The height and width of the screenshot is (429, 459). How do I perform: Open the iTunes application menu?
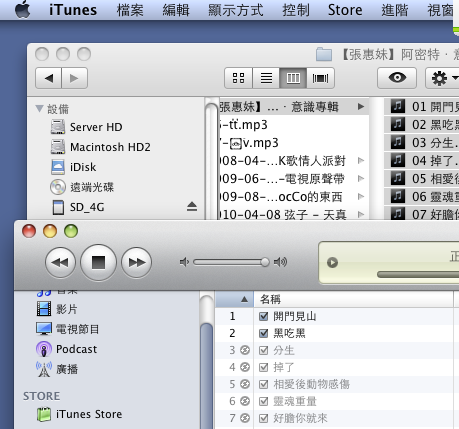point(73,10)
